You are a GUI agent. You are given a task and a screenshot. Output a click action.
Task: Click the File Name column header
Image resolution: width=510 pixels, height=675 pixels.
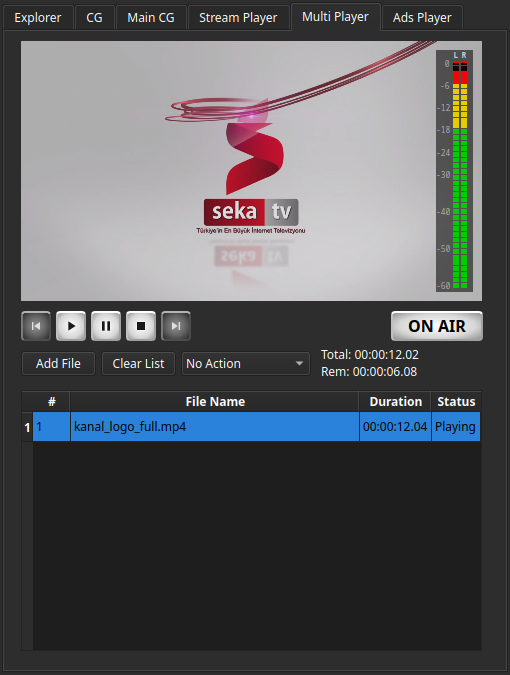click(215, 402)
